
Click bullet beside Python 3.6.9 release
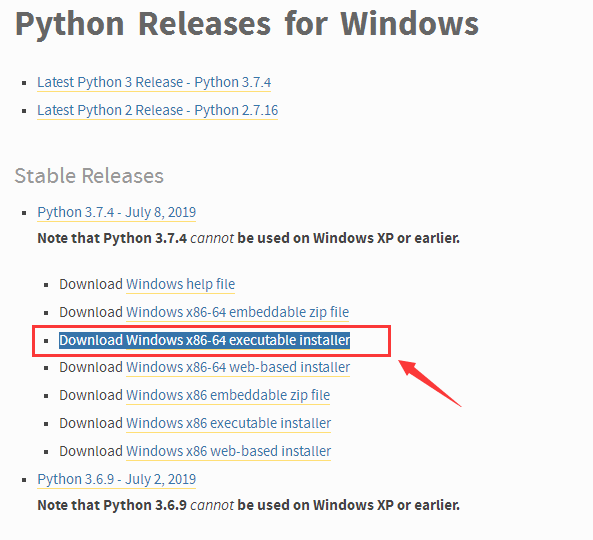[x=24, y=480]
